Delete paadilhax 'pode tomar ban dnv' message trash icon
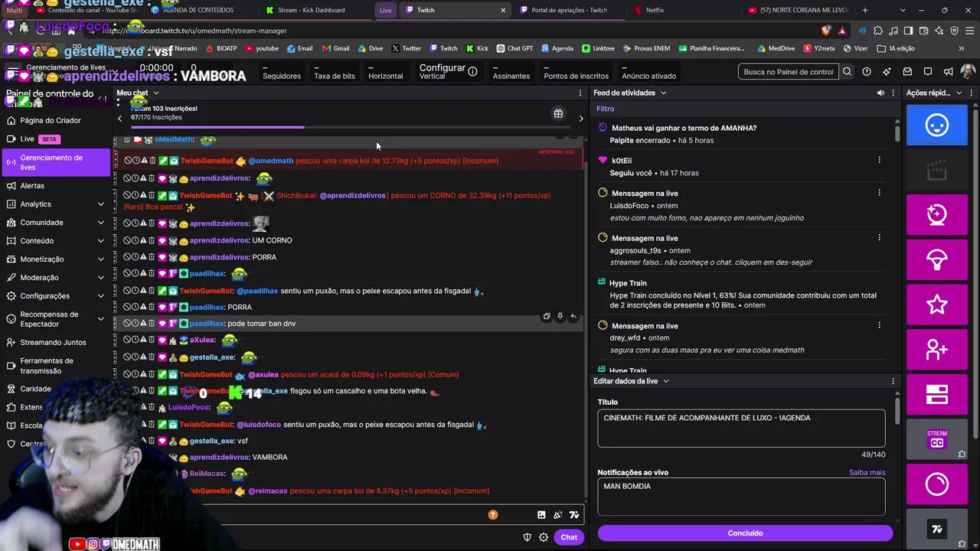The image size is (980, 551). pos(152,323)
